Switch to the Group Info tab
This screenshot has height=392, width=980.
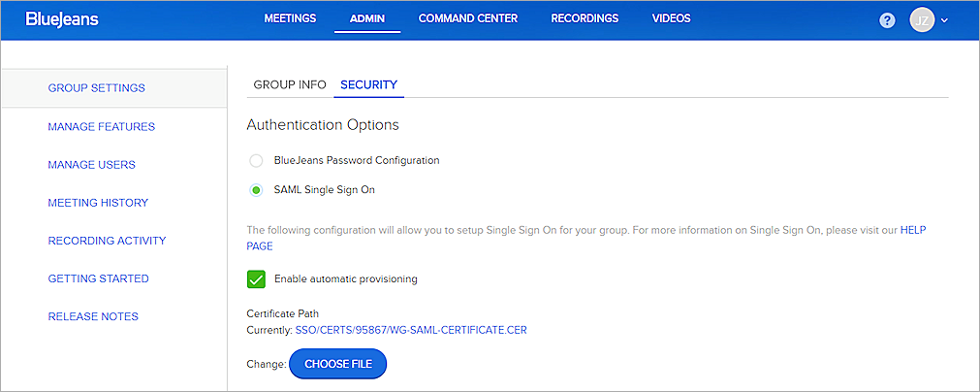click(290, 84)
